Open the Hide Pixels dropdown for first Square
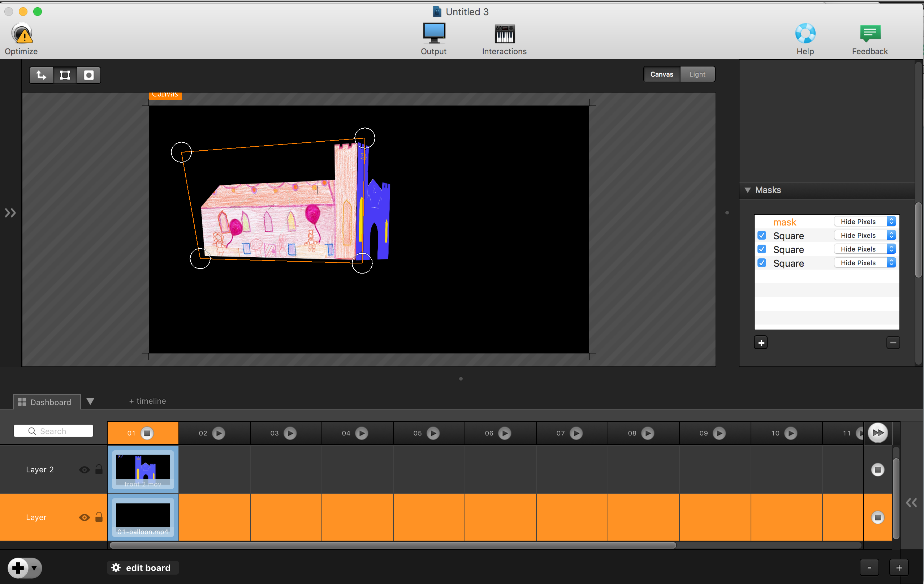The width and height of the screenshot is (924, 584). click(891, 235)
